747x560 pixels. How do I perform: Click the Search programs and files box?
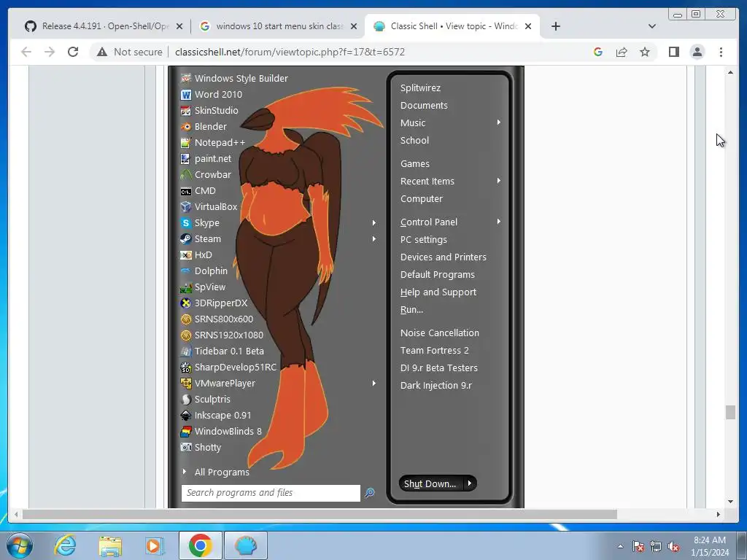tap(271, 493)
